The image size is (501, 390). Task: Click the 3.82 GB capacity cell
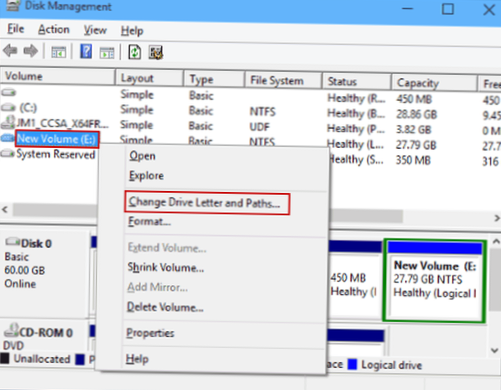(x=413, y=129)
